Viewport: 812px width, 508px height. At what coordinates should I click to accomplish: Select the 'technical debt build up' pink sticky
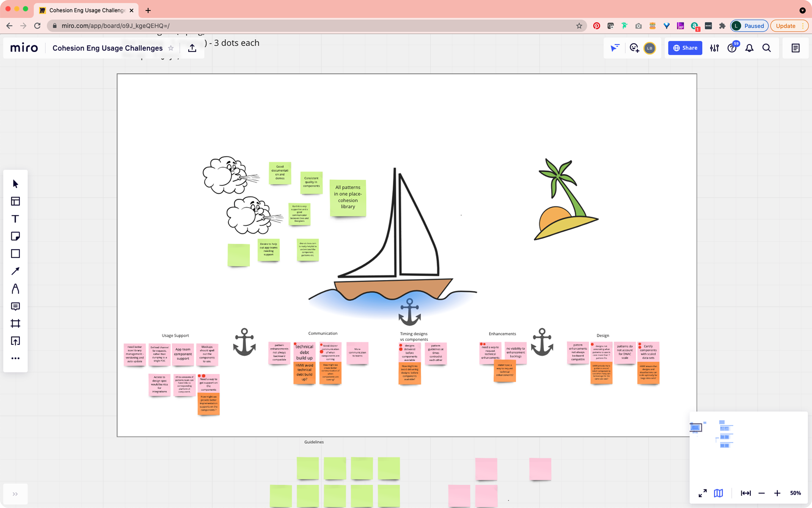point(304,352)
